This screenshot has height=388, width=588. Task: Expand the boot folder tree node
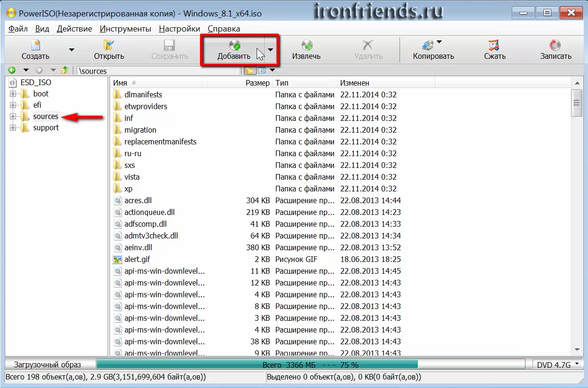click(13, 94)
